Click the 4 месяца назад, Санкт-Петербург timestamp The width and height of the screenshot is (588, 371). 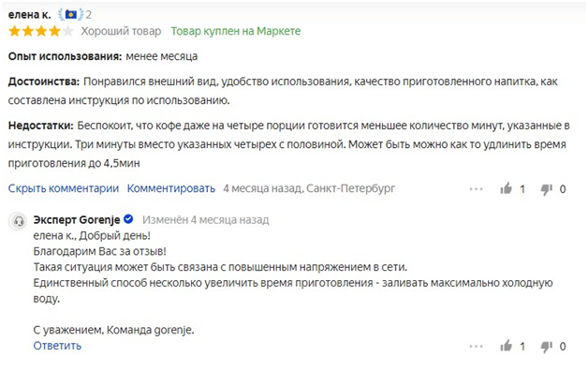[309, 188]
